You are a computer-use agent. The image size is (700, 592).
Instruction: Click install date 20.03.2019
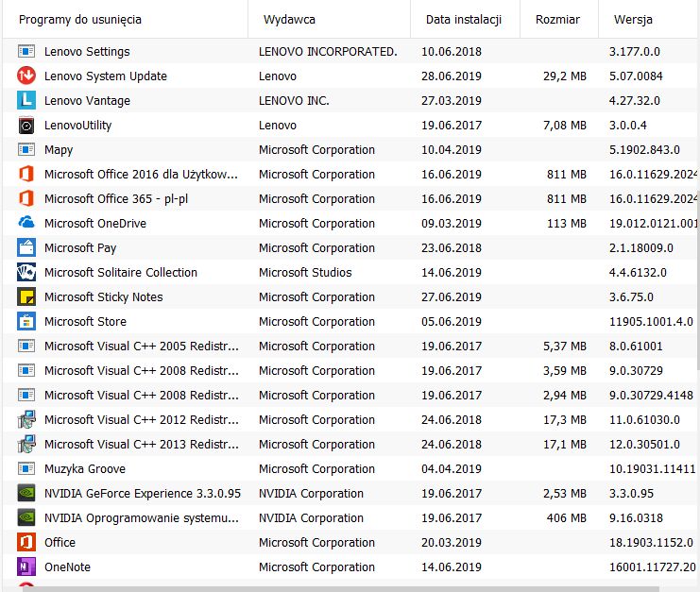click(452, 542)
